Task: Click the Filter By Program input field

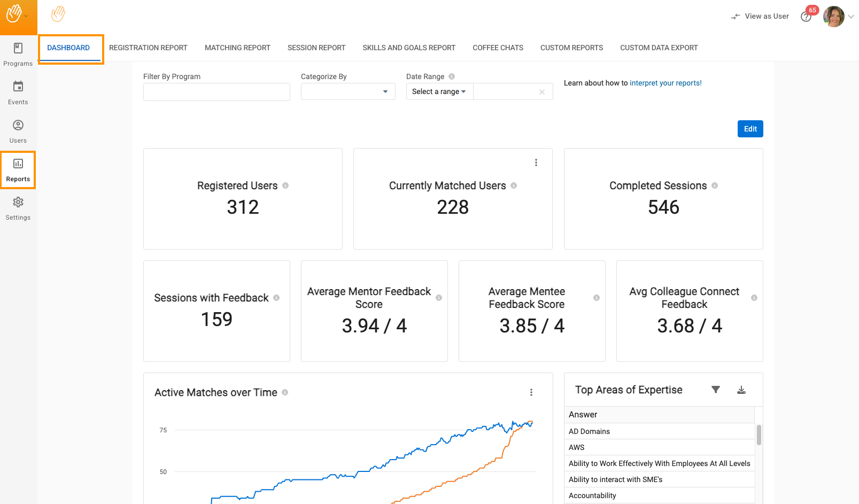Action: click(x=216, y=92)
